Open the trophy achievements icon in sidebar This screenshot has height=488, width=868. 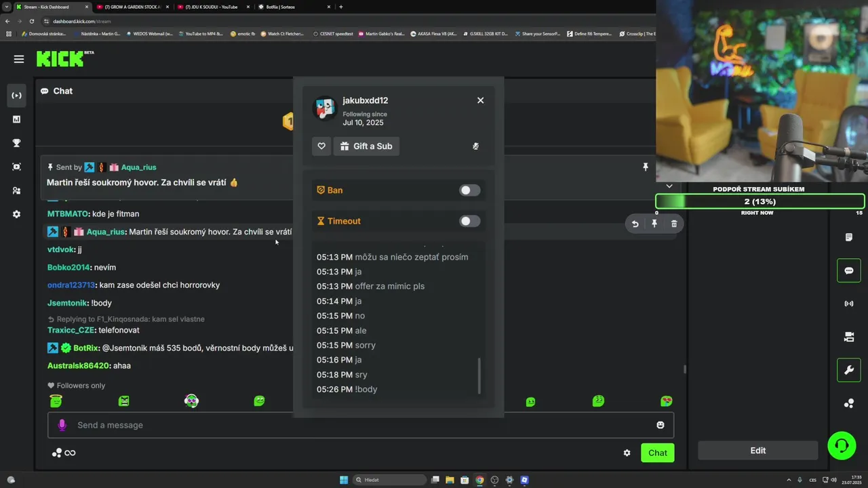(17, 143)
